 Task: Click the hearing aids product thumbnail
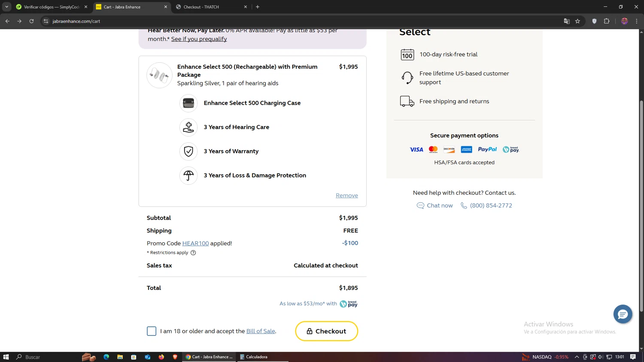159,75
